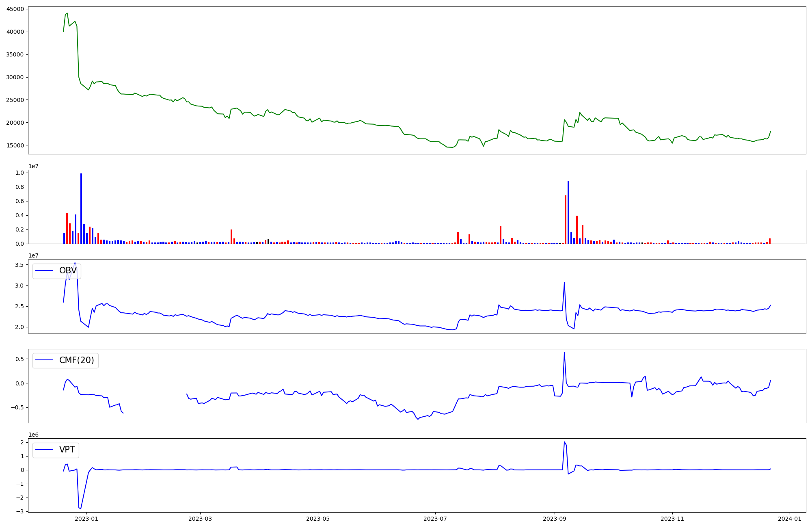Click the VPT lowest trough point

pos(81,509)
